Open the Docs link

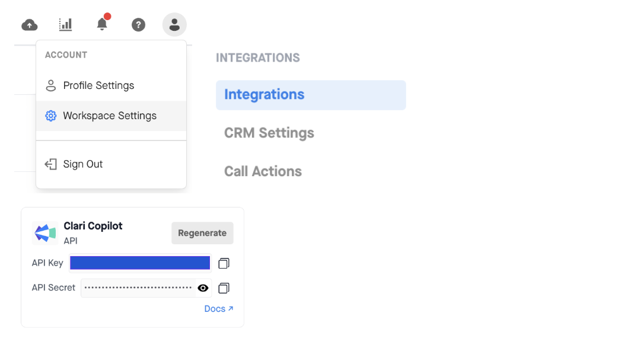coord(219,309)
